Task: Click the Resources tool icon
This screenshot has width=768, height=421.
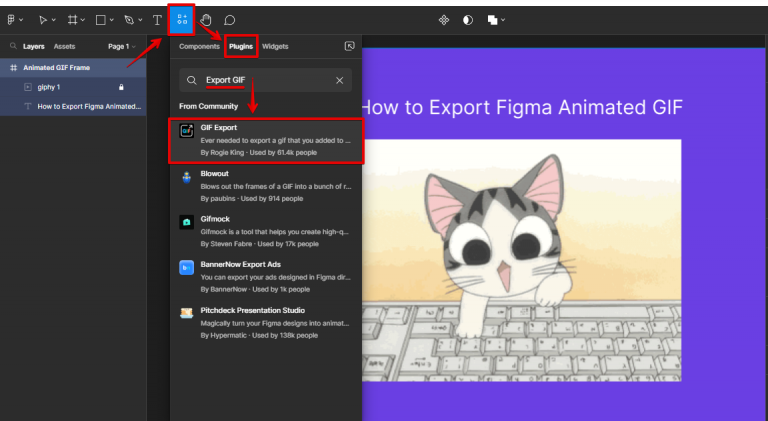Action: tap(181, 19)
